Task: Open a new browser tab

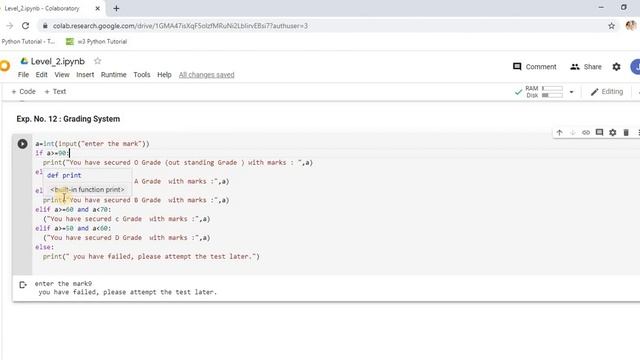Action: pyautogui.click(x=116, y=8)
